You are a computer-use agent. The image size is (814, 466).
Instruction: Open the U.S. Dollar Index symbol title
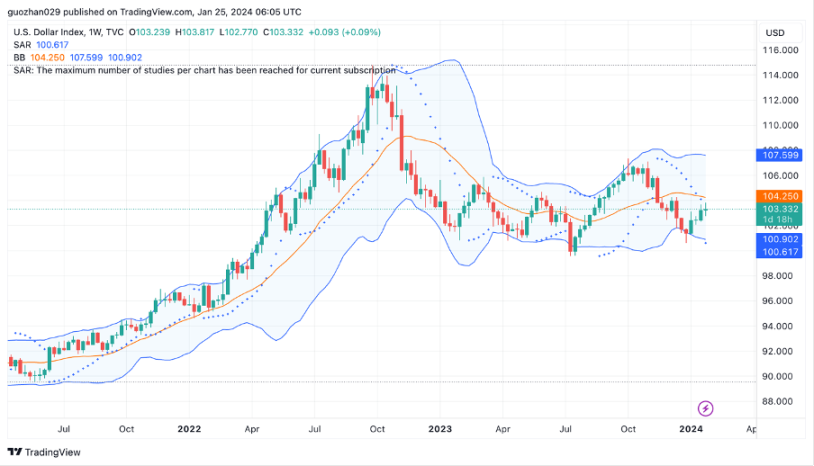click(49, 32)
